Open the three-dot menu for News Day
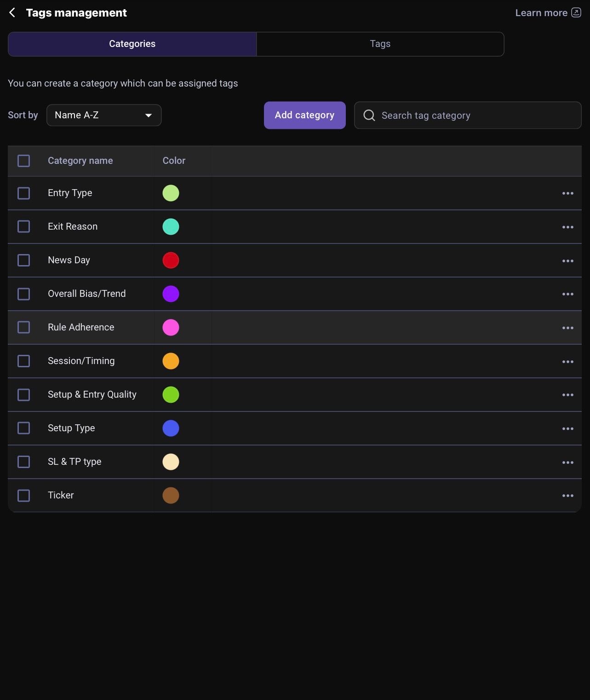590x700 pixels. [x=567, y=260]
